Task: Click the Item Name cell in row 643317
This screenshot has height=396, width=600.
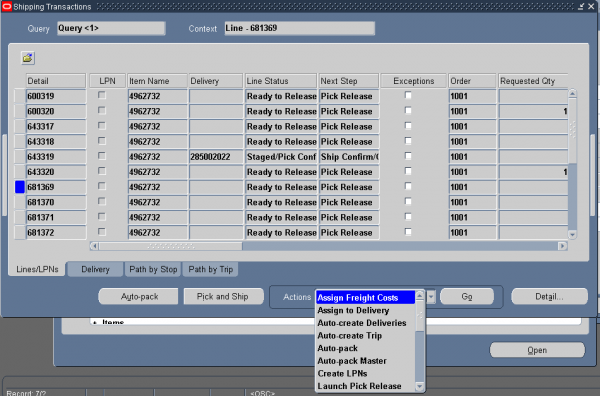Action: click(x=157, y=127)
